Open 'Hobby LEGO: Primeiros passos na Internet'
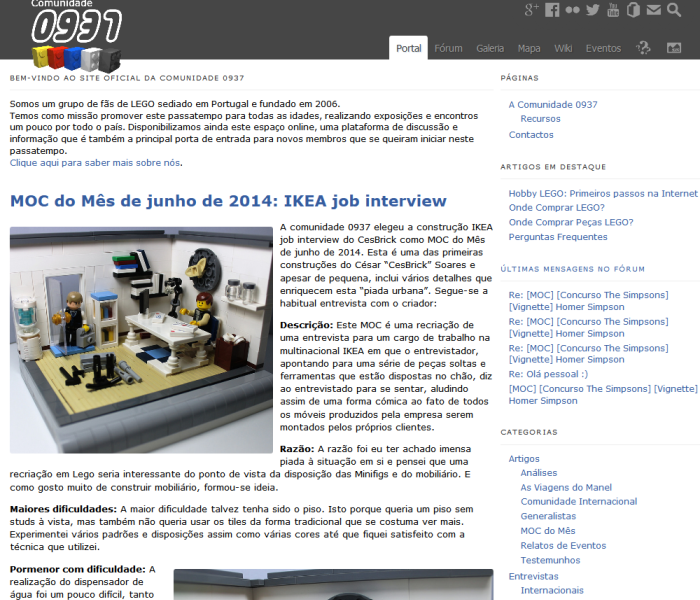This screenshot has height=600, width=700. tap(603, 193)
